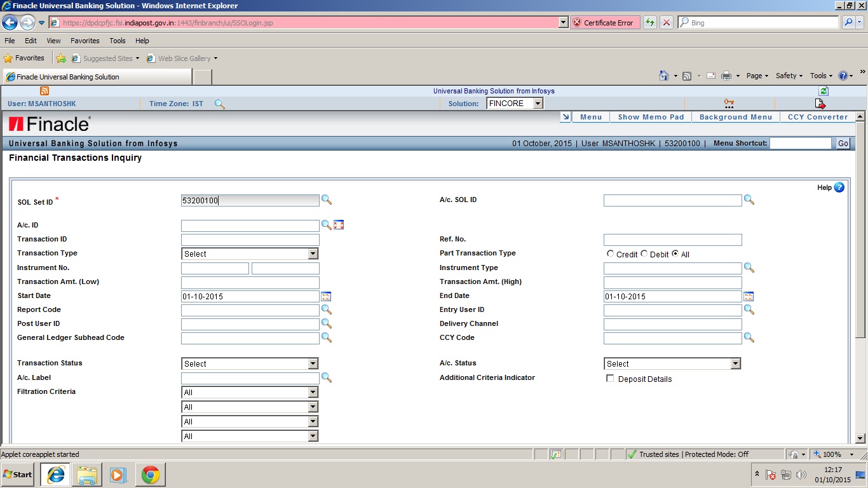Open the A/c. ID account selector grid icon

[x=339, y=225]
